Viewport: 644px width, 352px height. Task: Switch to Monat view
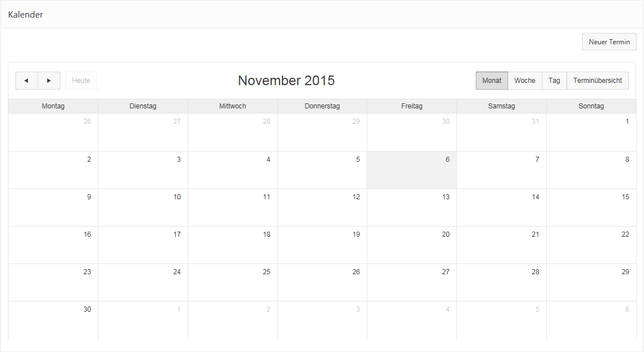(x=492, y=81)
